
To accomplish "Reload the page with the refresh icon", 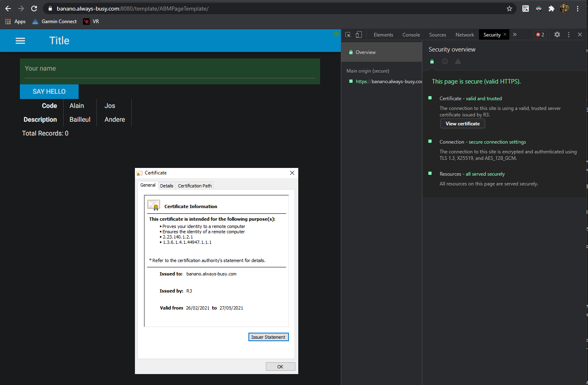I will 34,9.
